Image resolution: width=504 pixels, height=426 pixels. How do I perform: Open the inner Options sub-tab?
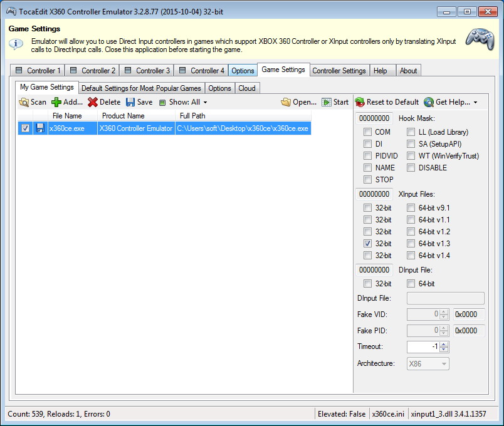point(219,88)
